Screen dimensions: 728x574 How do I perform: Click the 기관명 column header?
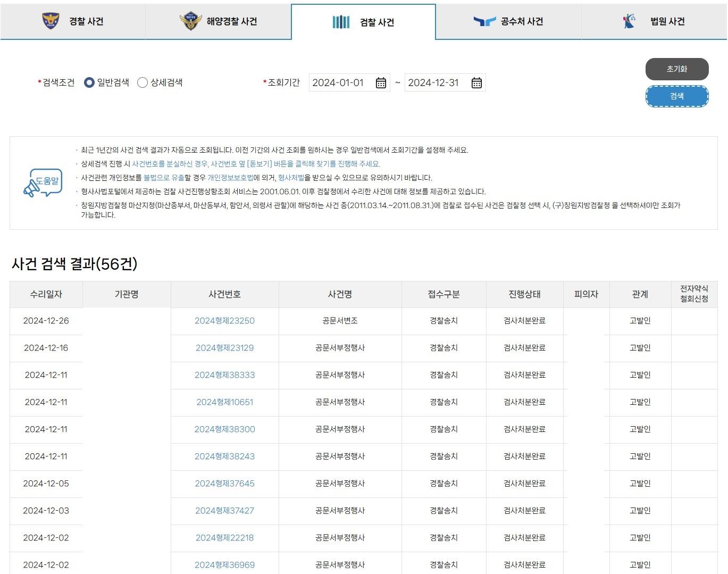[x=127, y=294]
